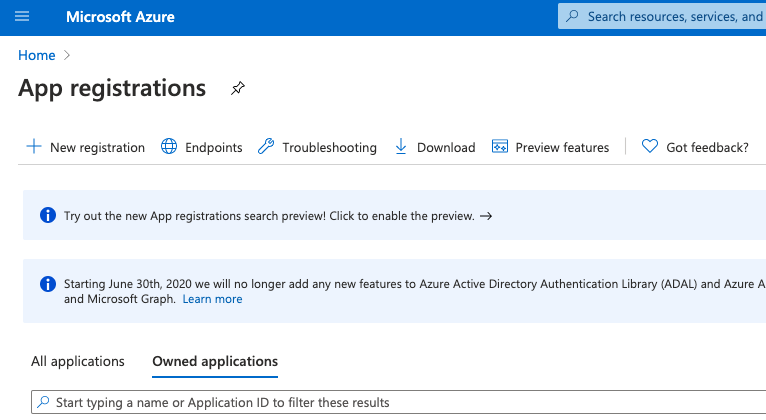The height and width of the screenshot is (420, 766).
Task: Click the App registrations page title
Action: pos(112,89)
